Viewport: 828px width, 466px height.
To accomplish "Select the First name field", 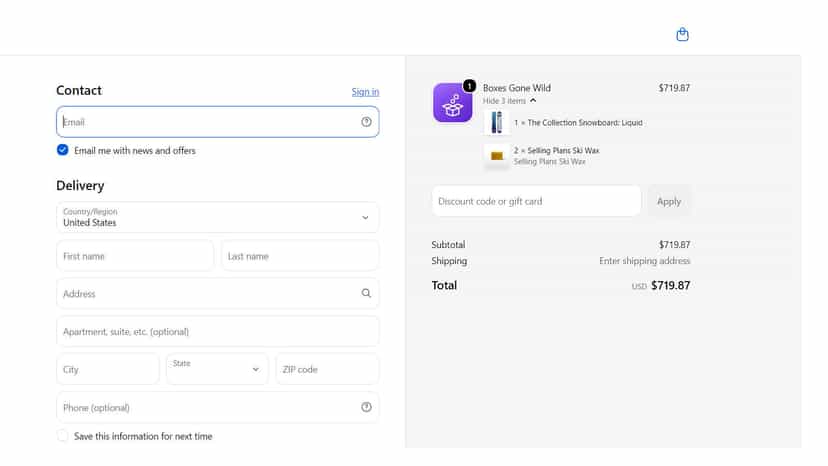I will [135, 256].
